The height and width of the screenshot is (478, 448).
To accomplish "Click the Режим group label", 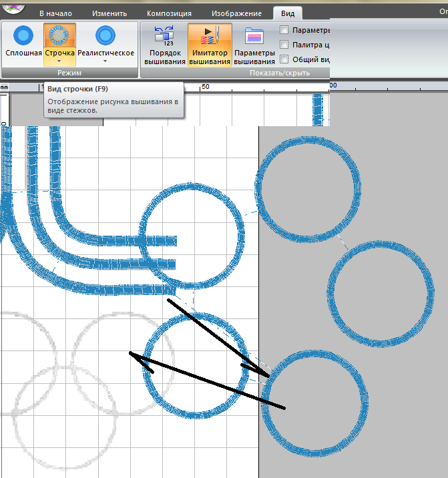I will pyautogui.click(x=69, y=73).
